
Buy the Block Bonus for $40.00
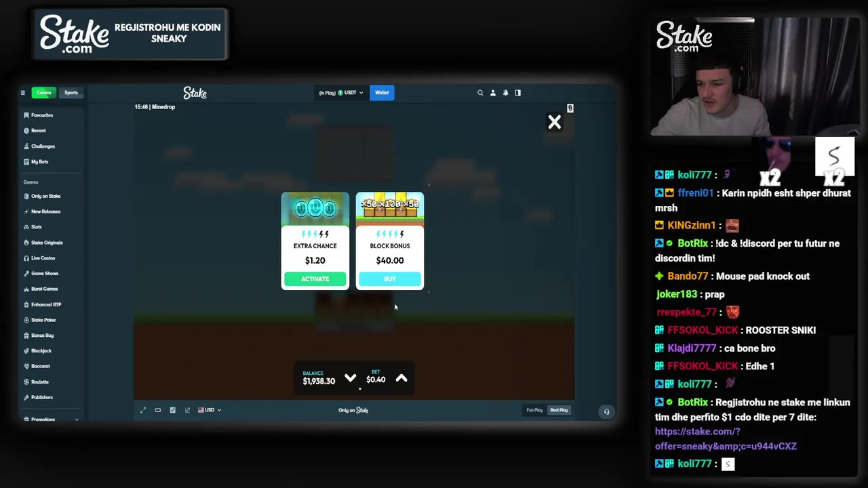coord(390,279)
